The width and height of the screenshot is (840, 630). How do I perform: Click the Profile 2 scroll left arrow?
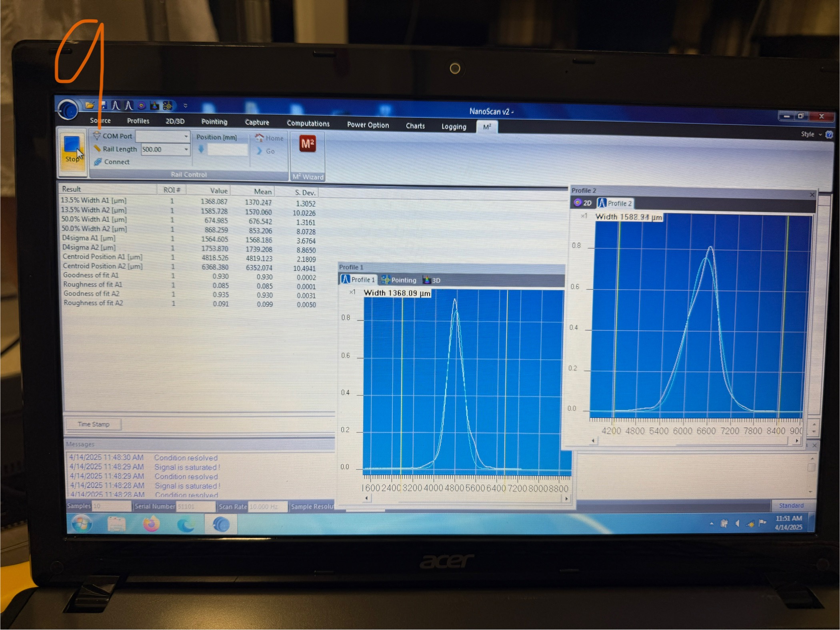pyautogui.click(x=593, y=441)
